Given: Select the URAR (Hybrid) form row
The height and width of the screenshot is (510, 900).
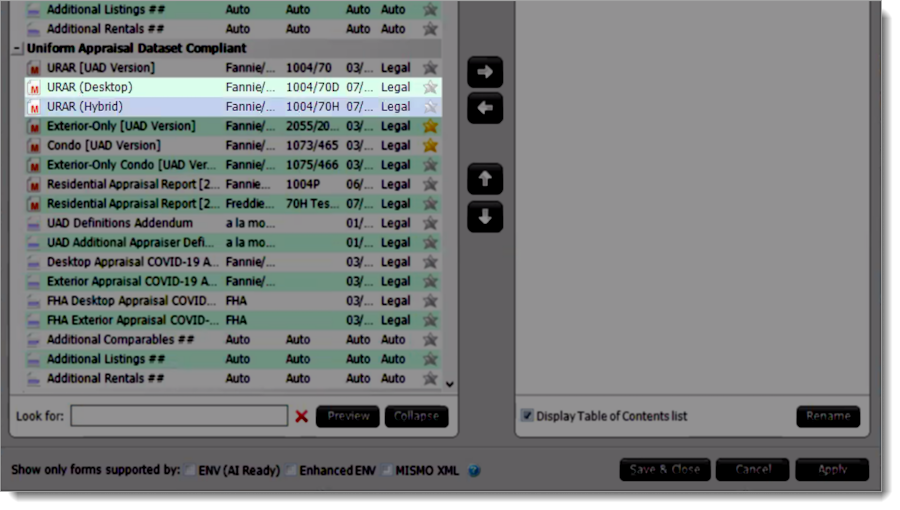Looking at the screenshot, I should tap(233, 107).
